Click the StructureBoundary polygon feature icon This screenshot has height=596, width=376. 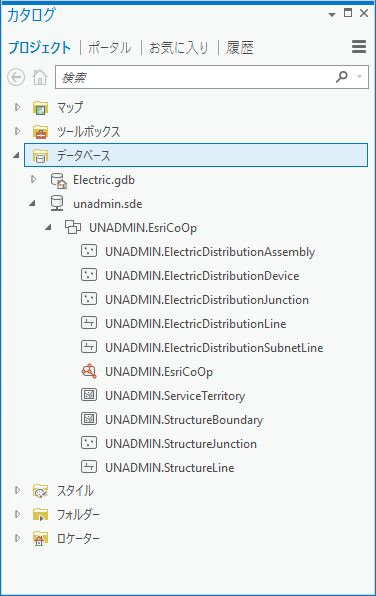click(x=89, y=419)
